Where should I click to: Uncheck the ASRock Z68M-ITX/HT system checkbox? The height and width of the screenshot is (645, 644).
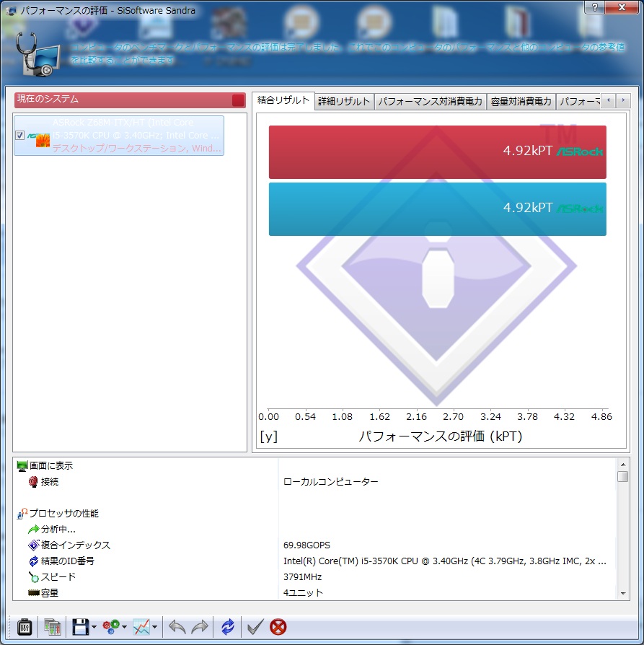pos(19,136)
